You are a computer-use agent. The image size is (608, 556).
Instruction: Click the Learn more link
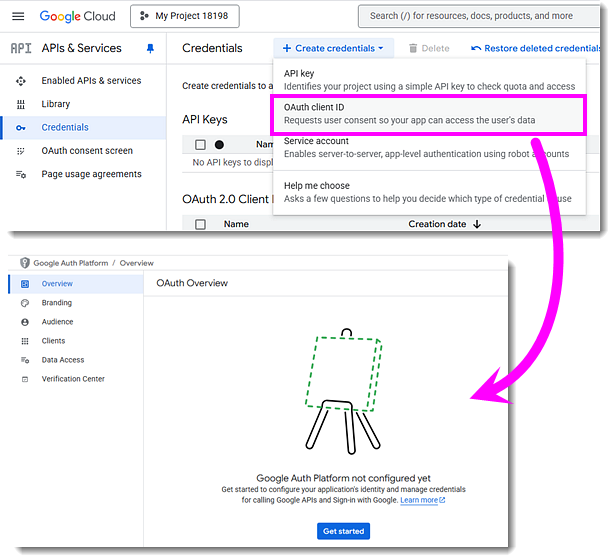tap(419, 500)
